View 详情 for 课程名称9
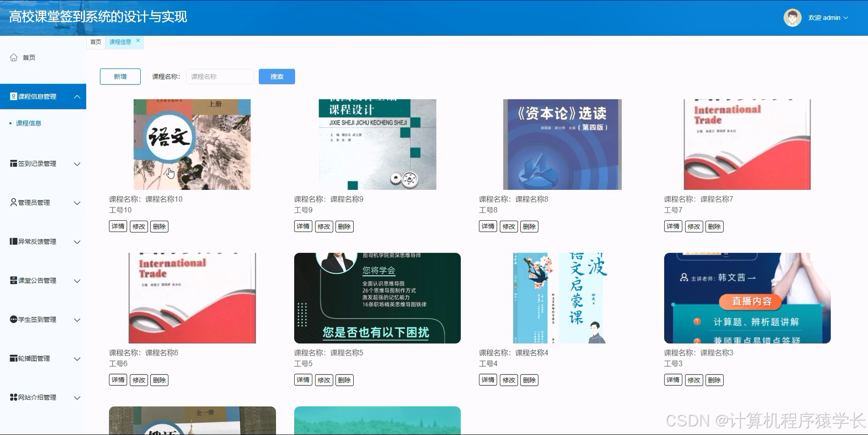The image size is (868, 435). 303,227
